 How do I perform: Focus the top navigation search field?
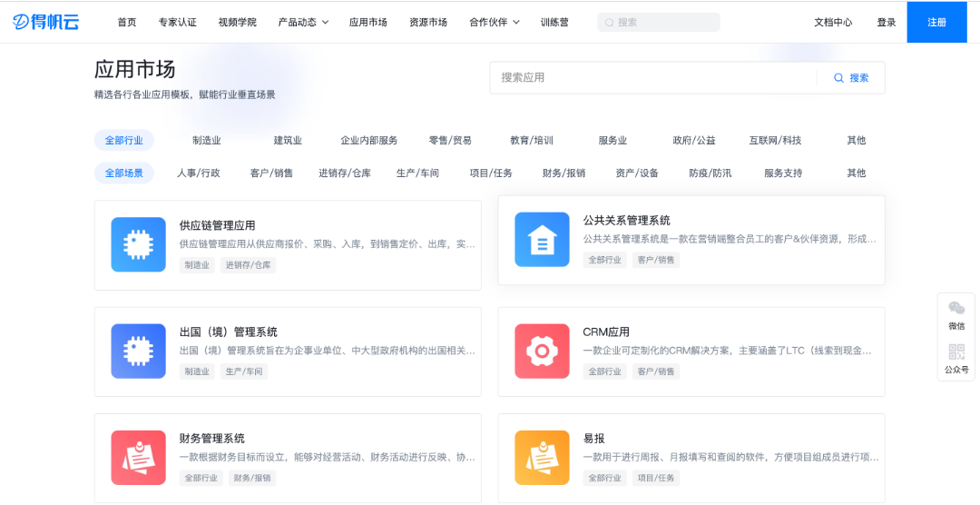click(x=659, y=23)
